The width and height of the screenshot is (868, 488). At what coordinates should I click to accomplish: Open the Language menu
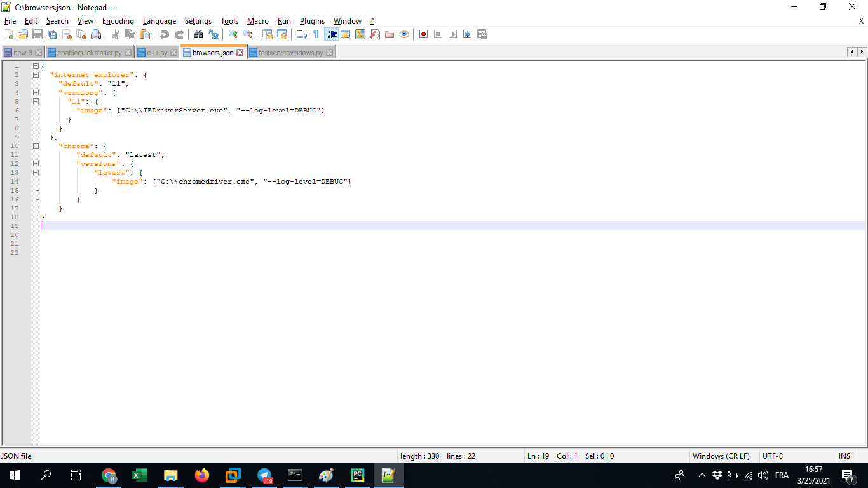[x=159, y=21]
